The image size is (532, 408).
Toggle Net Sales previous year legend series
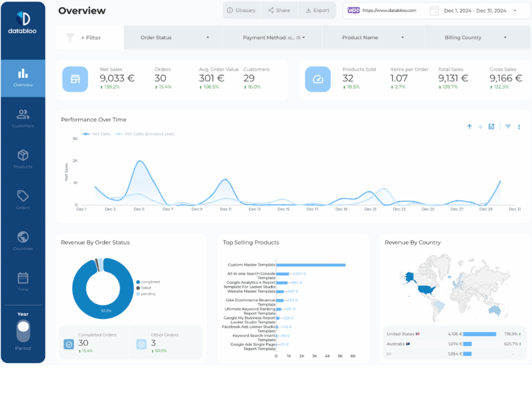tap(145, 134)
